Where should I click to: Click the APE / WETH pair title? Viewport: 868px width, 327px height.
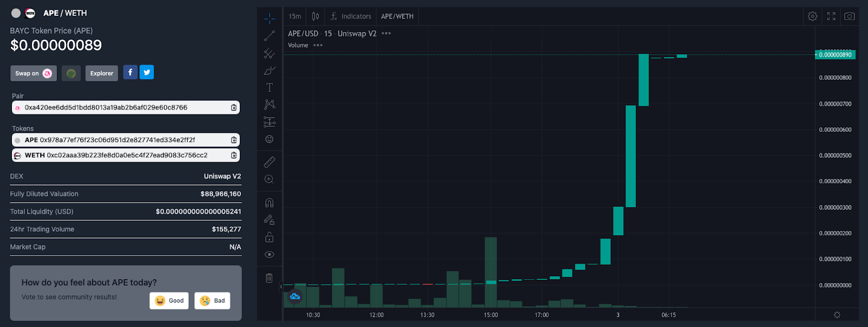(65, 13)
